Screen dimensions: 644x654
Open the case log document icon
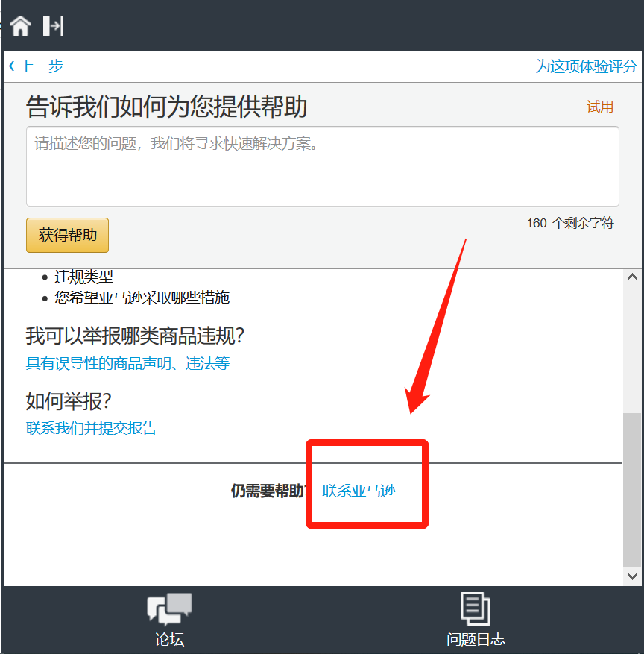click(476, 608)
